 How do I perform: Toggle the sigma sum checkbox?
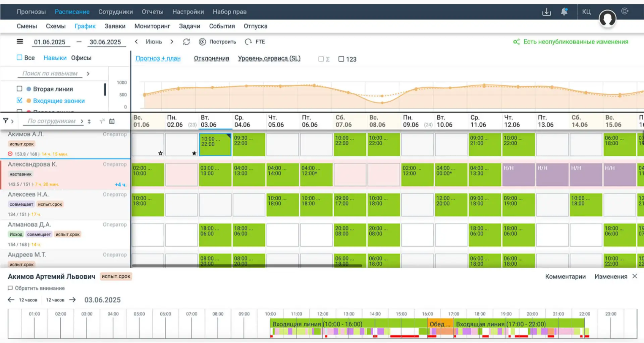point(321,59)
